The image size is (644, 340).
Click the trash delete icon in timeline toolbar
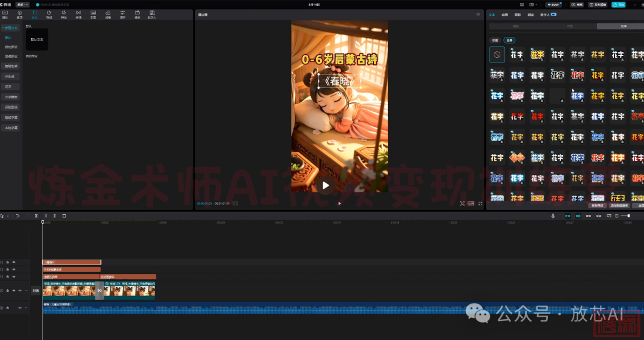pos(64,216)
